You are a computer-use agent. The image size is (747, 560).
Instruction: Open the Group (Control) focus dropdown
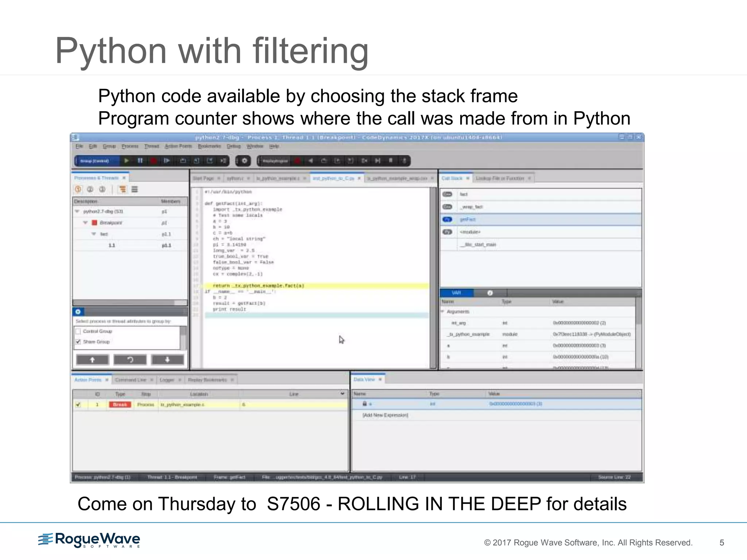point(97,161)
